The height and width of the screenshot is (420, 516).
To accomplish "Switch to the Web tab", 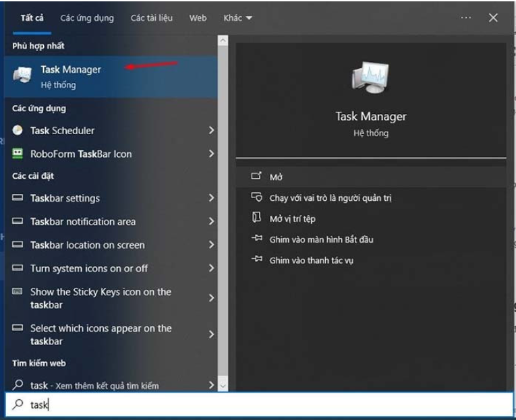I will (198, 18).
